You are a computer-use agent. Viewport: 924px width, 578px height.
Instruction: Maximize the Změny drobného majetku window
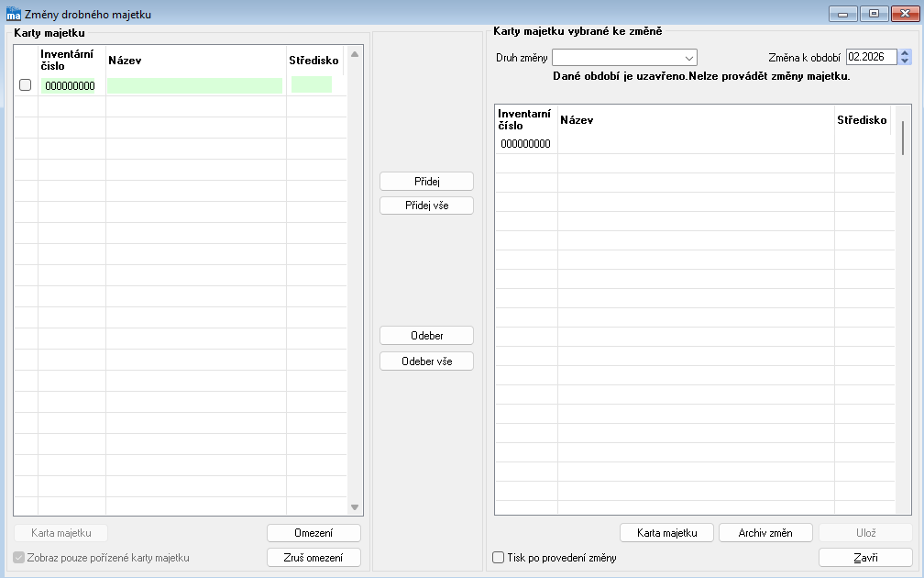click(x=874, y=14)
